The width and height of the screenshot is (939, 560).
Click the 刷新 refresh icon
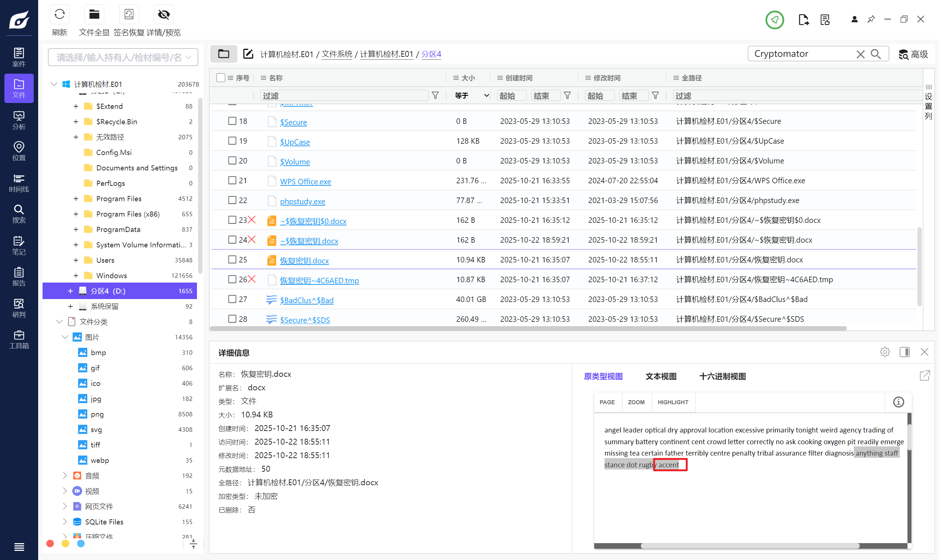pos(59,15)
